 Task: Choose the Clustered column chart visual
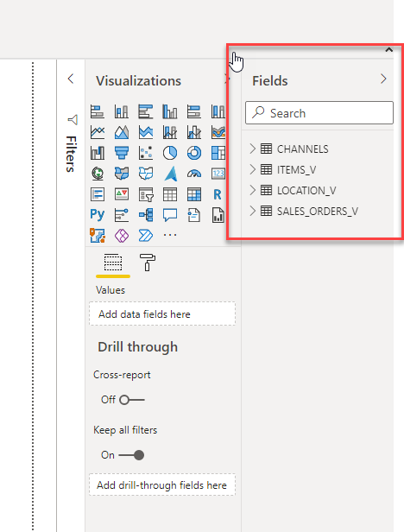(170, 111)
